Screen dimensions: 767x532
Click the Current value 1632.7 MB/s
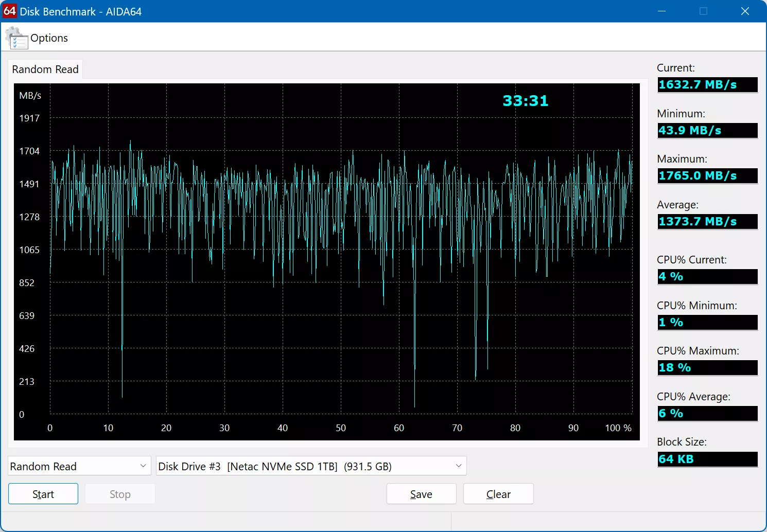click(x=707, y=85)
